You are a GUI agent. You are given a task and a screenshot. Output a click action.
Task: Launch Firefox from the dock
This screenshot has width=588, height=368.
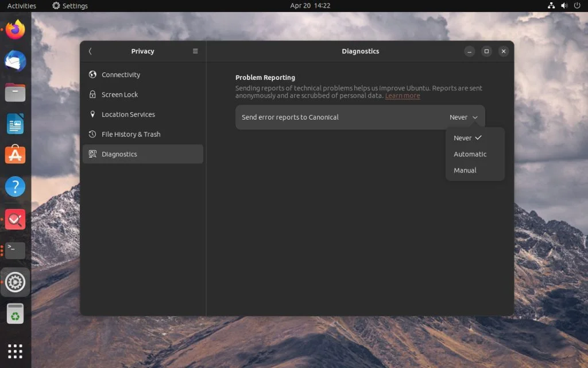pyautogui.click(x=14, y=30)
